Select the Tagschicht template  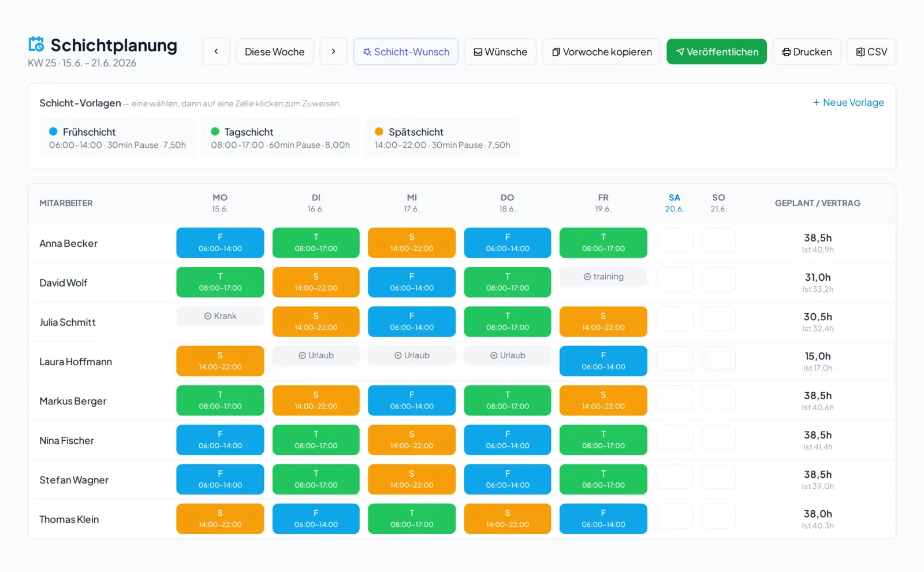[x=281, y=138]
